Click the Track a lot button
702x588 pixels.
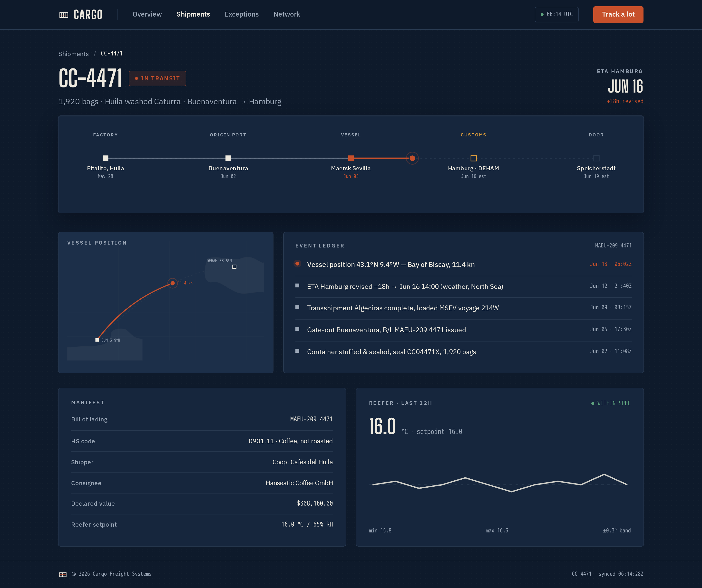(618, 14)
